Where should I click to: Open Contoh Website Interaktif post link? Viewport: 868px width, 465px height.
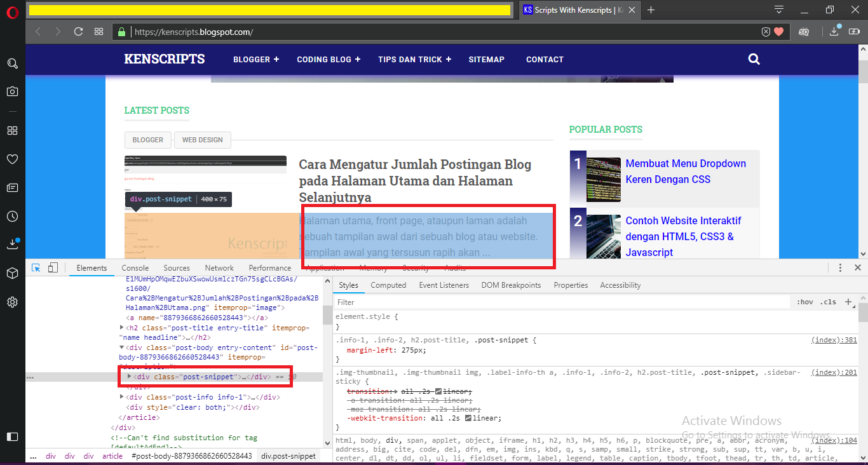(x=683, y=236)
